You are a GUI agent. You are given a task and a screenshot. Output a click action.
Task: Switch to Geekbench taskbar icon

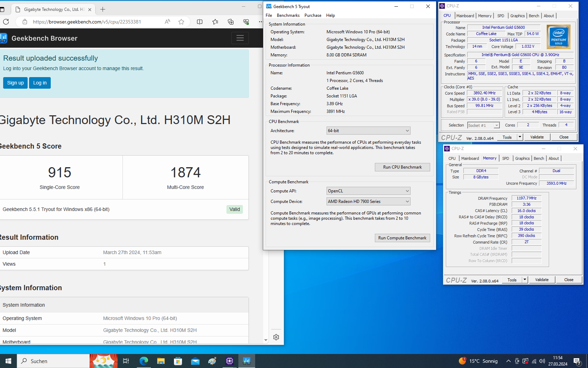(247, 361)
